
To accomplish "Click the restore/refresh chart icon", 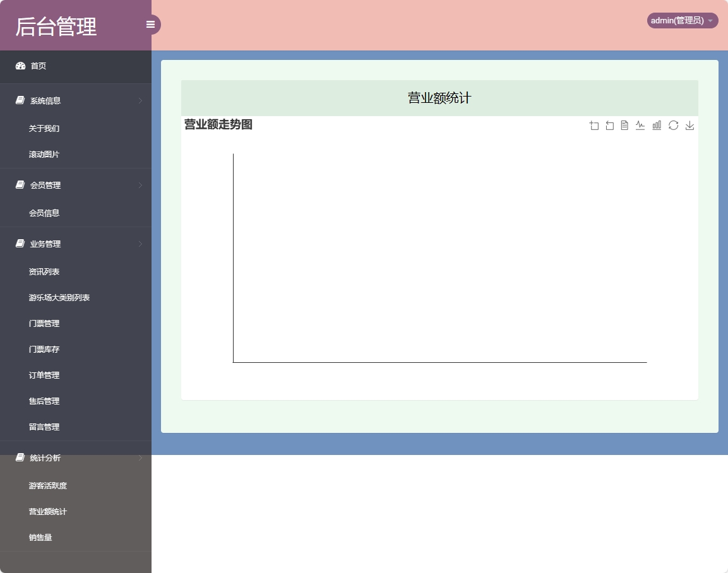I will tap(673, 126).
